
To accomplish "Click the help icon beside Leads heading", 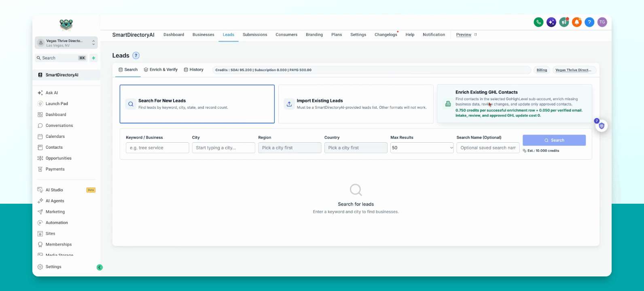I will [x=136, y=55].
